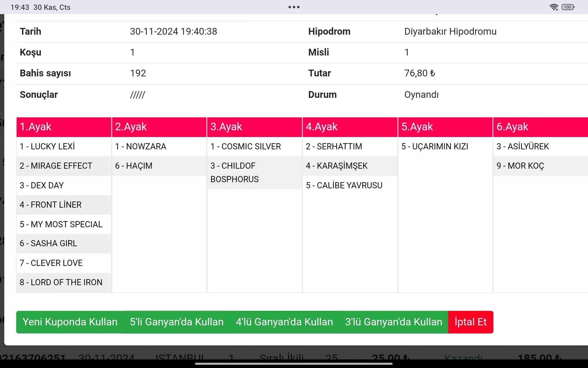588x368 pixels.
Task: Click 3 - CHILDOF BOSPHORUS entry
Action: click(x=235, y=172)
